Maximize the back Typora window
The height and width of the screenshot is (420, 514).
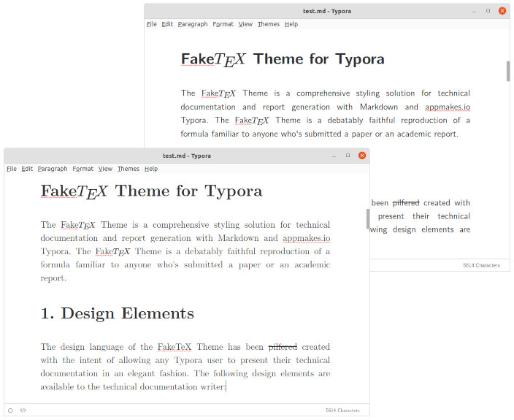(x=488, y=11)
